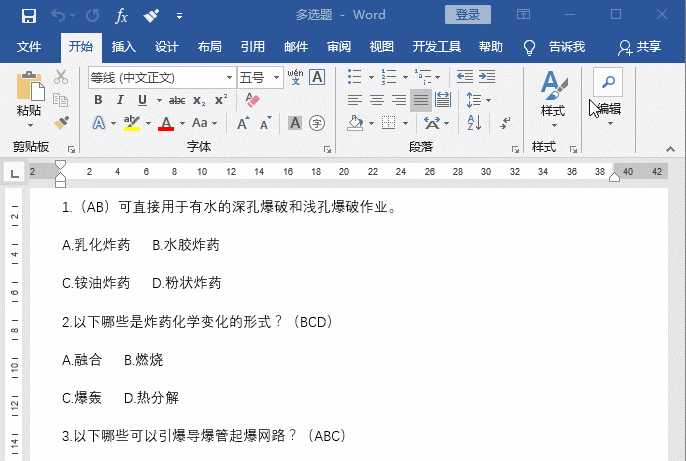Viewport: 686px width, 461px height.
Task: Open the highlight color dropdown arrow
Action: pyautogui.click(x=148, y=123)
